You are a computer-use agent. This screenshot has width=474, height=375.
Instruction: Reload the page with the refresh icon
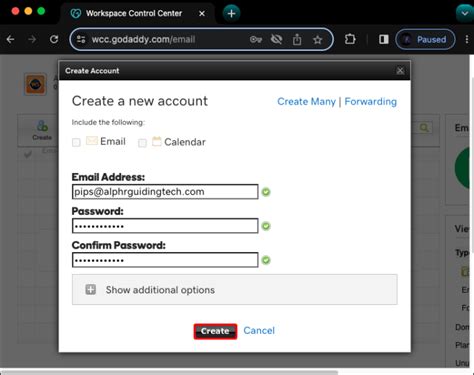click(54, 40)
